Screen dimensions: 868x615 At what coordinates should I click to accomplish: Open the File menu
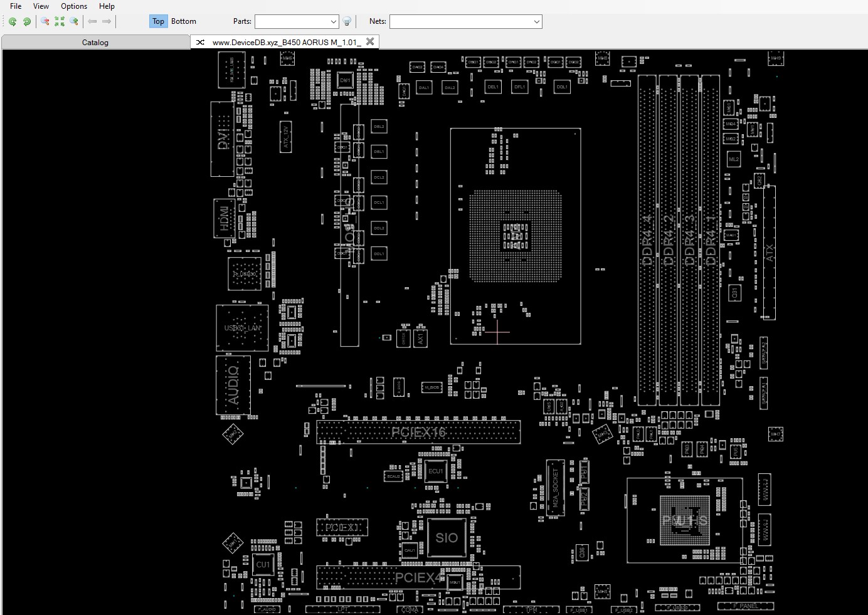click(x=16, y=6)
